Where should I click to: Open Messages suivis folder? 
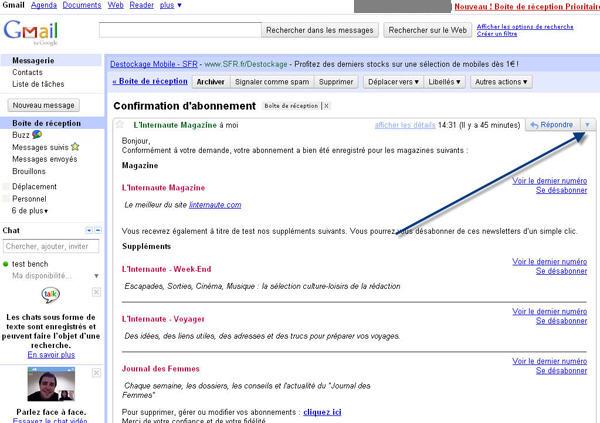click(x=40, y=147)
